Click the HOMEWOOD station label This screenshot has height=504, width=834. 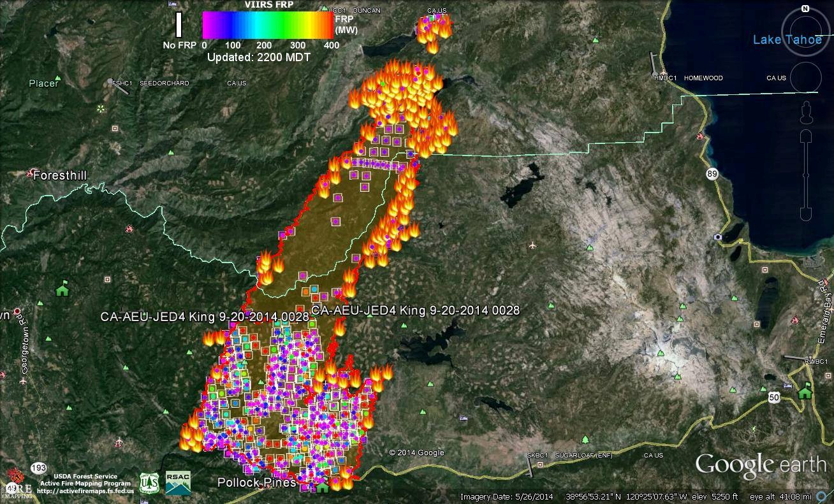(x=703, y=78)
